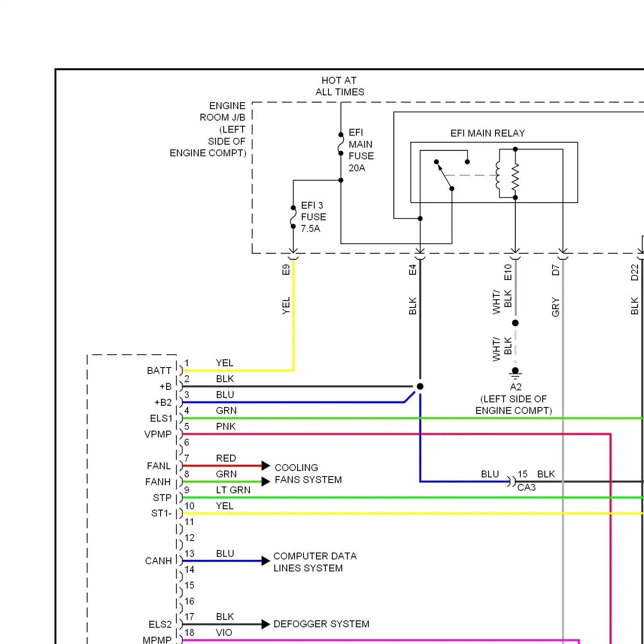Click the 'ENGINE ROOM J/B' location label
The width and height of the screenshot is (644, 644).
208,129
